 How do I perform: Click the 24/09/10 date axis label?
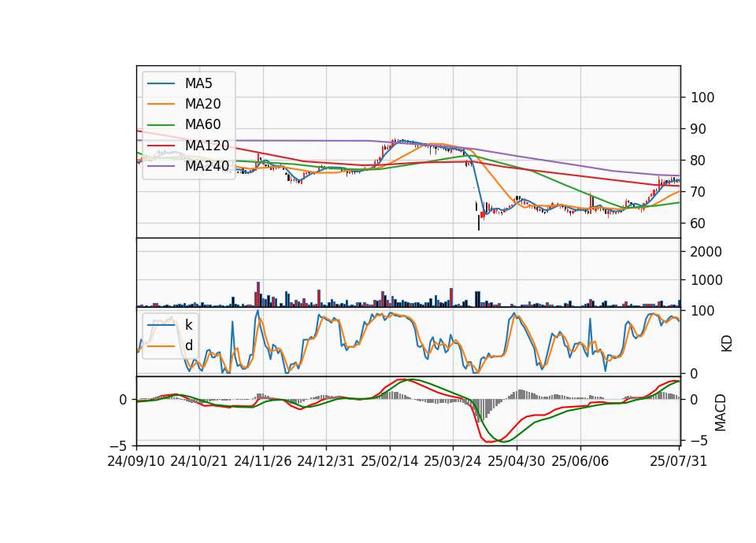(x=136, y=461)
